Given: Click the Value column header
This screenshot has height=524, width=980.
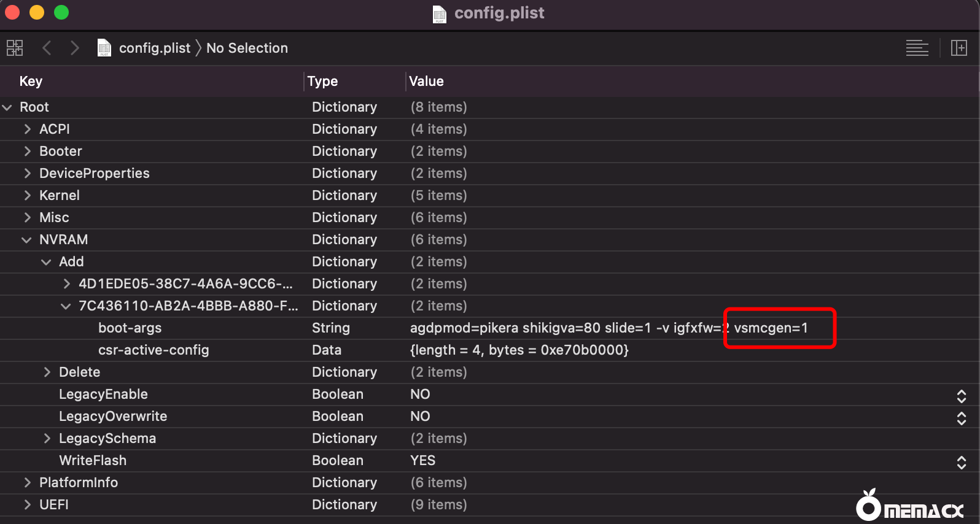Looking at the screenshot, I should pos(426,81).
